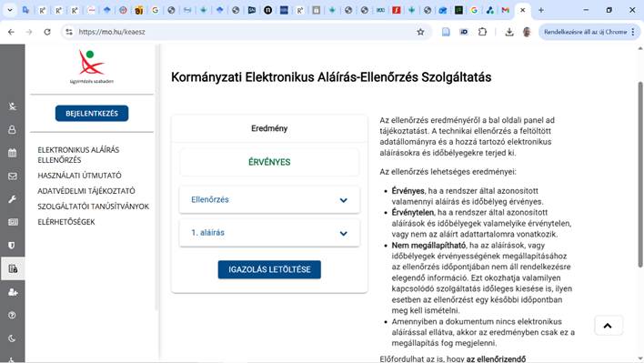Click the page vertical scrollbar thumb
Viewport: 644px width, 363px height.
pos(640,175)
